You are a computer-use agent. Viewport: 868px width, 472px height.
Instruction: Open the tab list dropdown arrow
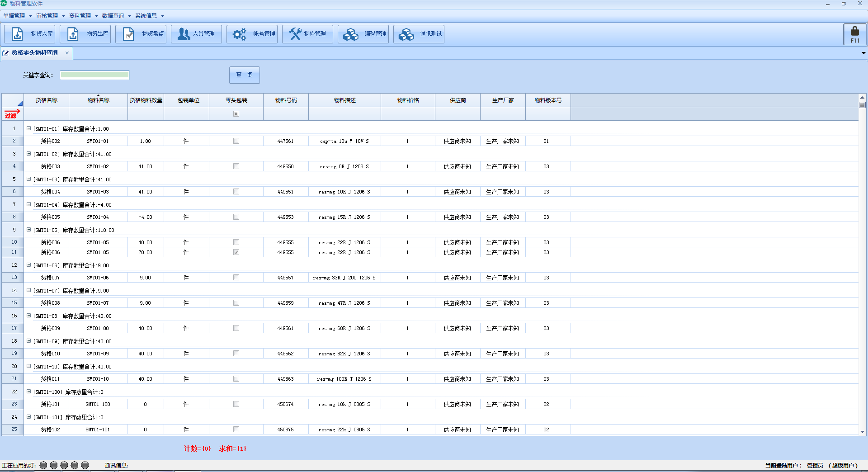click(x=863, y=53)
